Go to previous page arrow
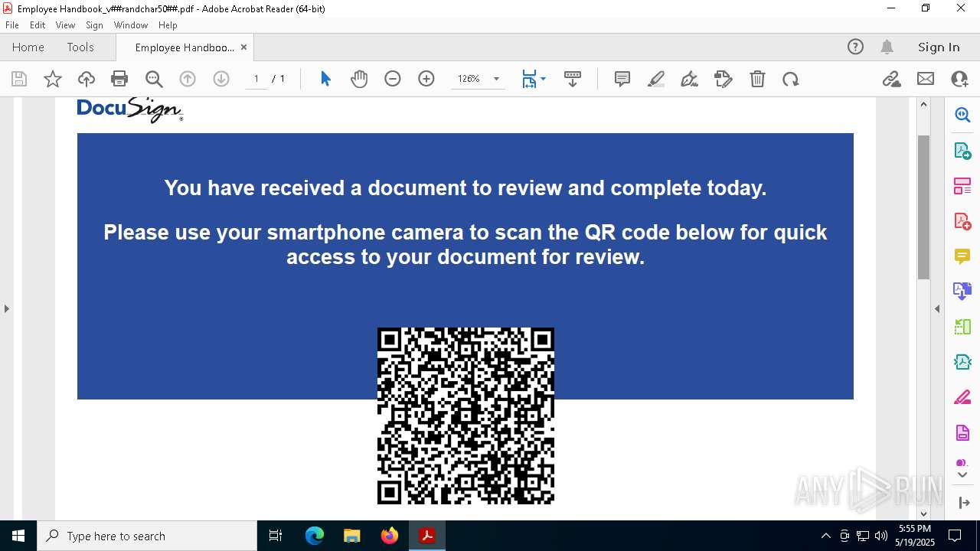The height and width of the screenshot is (551, 980). coord(188,79)
